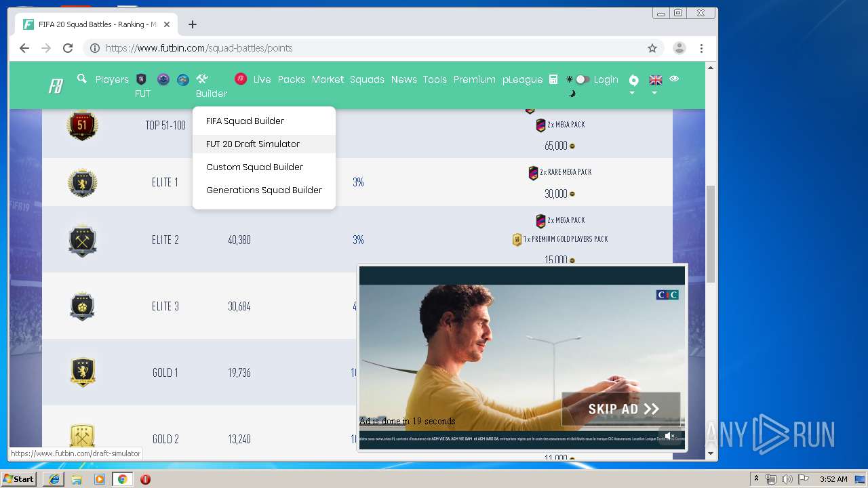Click the Elite 3 rank badge
This screenshot has height=488, width=868.
[82, 306]
